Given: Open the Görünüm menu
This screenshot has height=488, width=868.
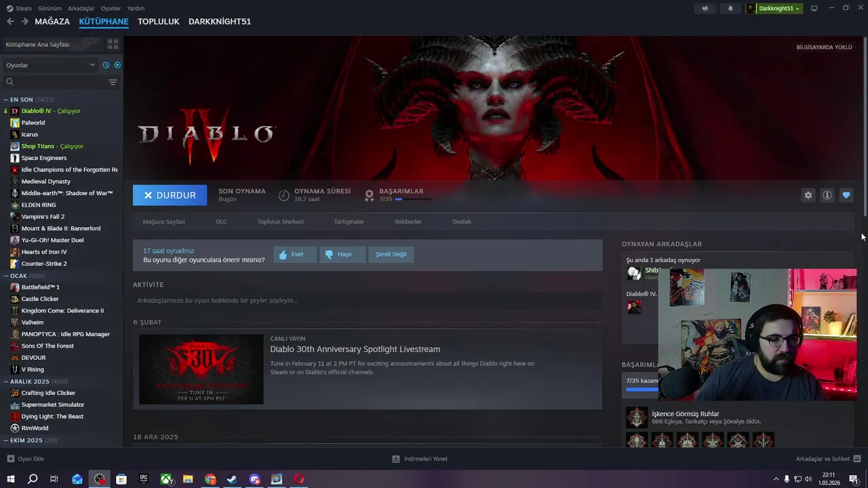Looking at the screenshot, I should coord(50,8).
